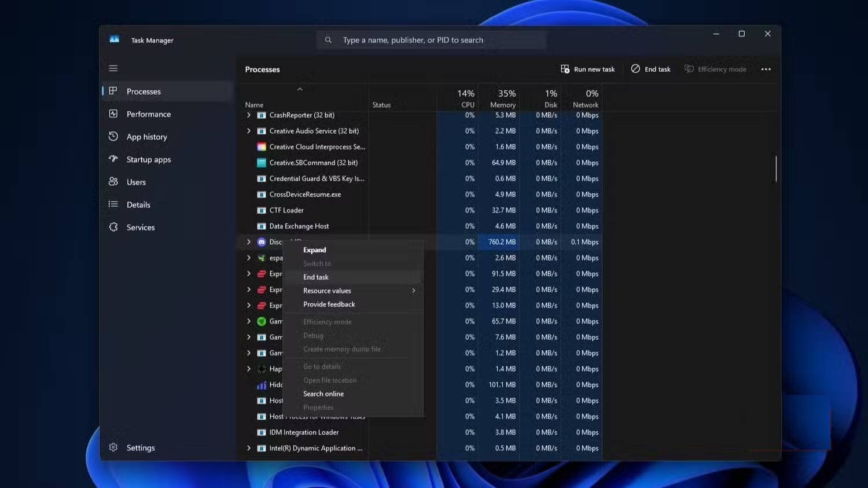Sort by the Disk column header
868x488 pixels.
540,98
